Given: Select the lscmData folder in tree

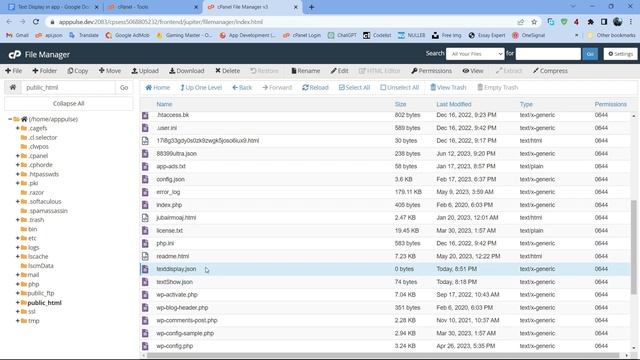Looking at the screenshot, I should point(40,266).
